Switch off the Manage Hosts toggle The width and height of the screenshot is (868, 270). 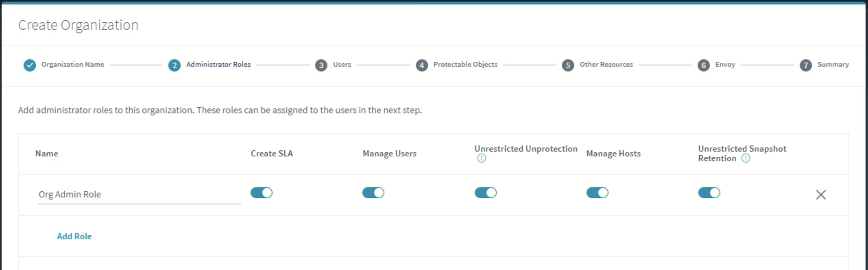(597, 193)
